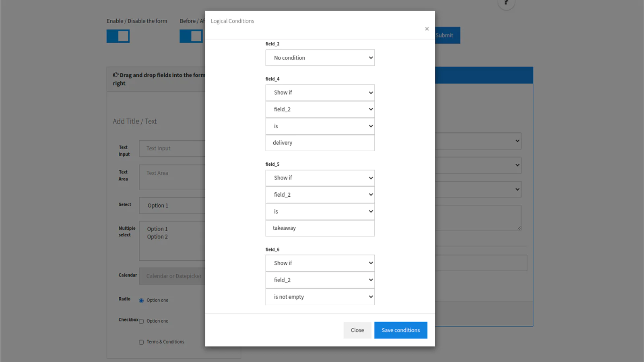Open field_4 'is' operator dropdown
644x362 pixels.
point(320,126)
